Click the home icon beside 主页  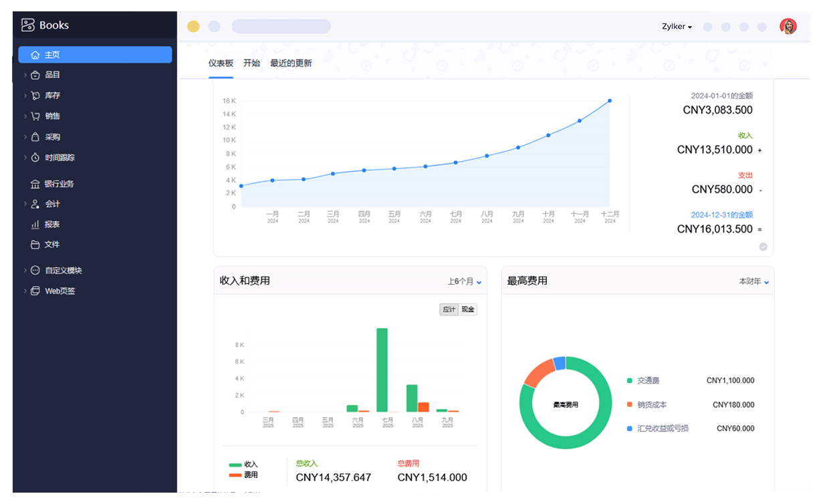point(35,55)
